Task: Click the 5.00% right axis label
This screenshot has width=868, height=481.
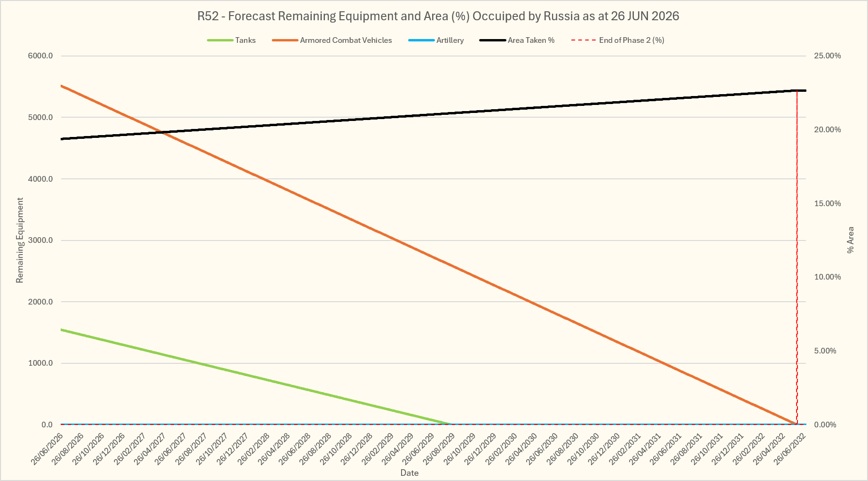Action: point(825,351)
